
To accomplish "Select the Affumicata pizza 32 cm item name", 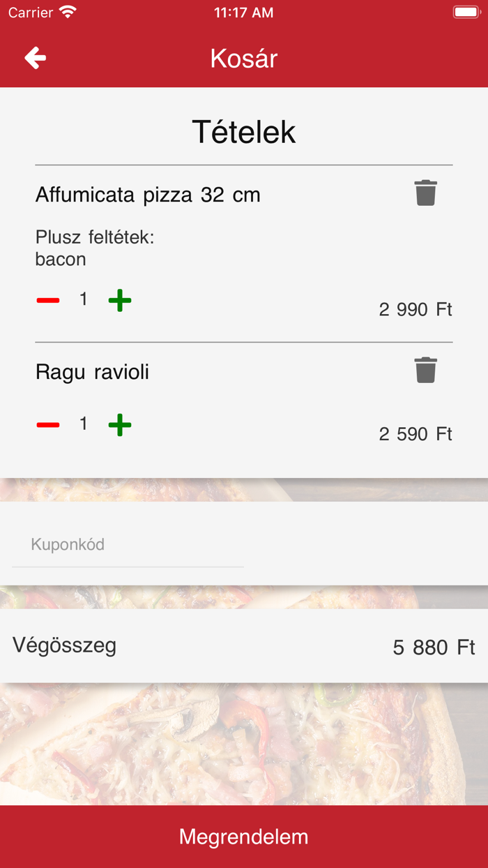I will pyautogui.click(x=148, y=195).
